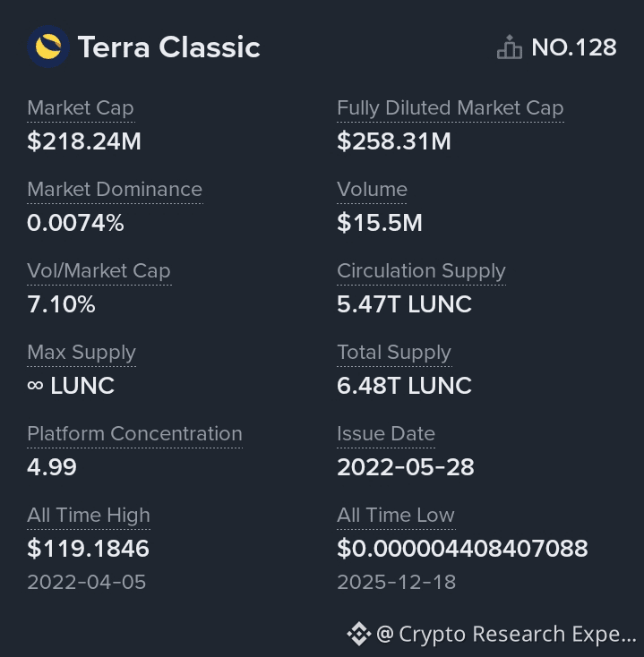Open the Terra Classic title

point(168,47)
